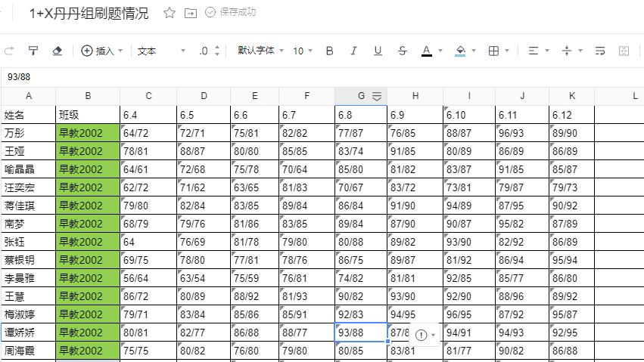Open the font size 10 dropdown
644x362 pixels.
pos(303,51)
